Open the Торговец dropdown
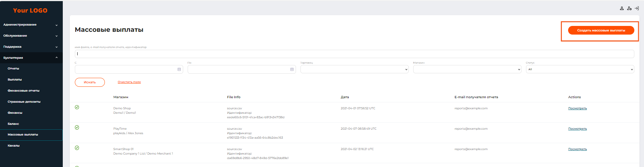This screenshot has height=167, width=644. [x=354, y=69]
